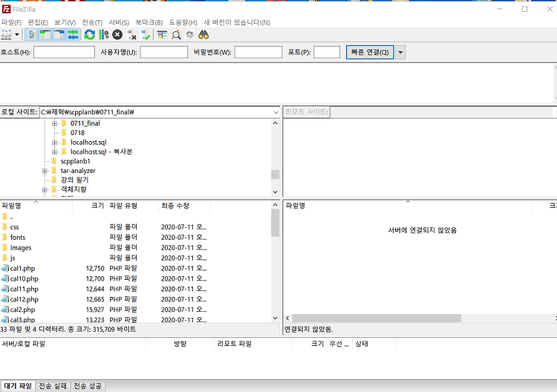The width and height of the screenshot is (557, 392).
Task: Click the reconnect to server icon
Action: click(x=146, y=34)
